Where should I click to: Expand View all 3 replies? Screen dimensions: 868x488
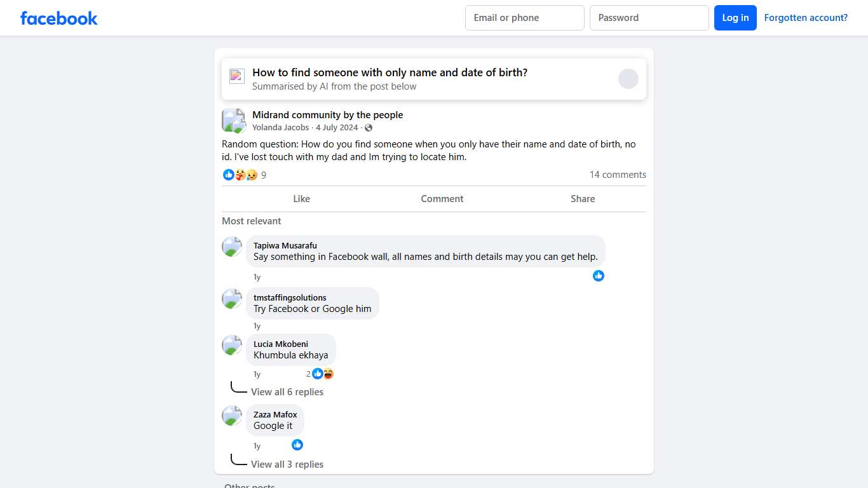pos(287,464)
